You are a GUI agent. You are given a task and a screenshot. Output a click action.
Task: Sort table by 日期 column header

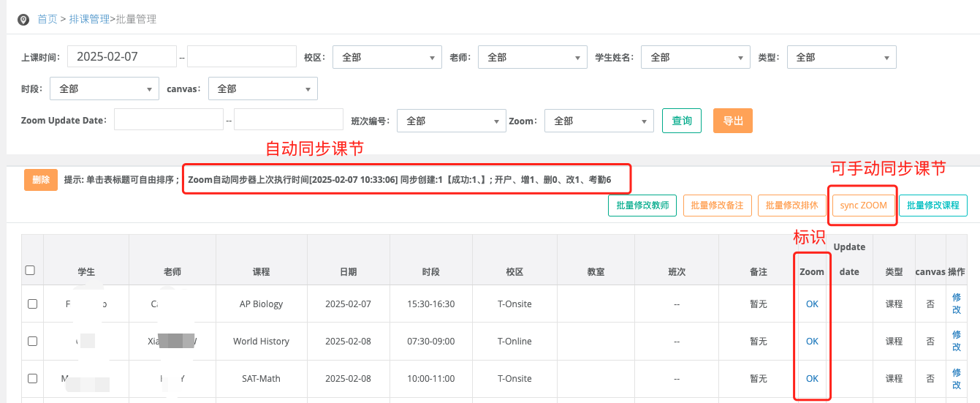coord(348,272)
